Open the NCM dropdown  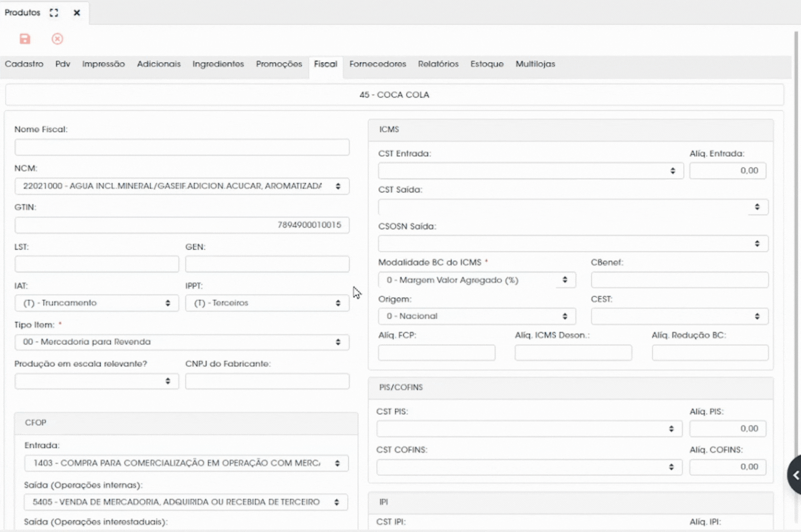(x=182, y=186)
